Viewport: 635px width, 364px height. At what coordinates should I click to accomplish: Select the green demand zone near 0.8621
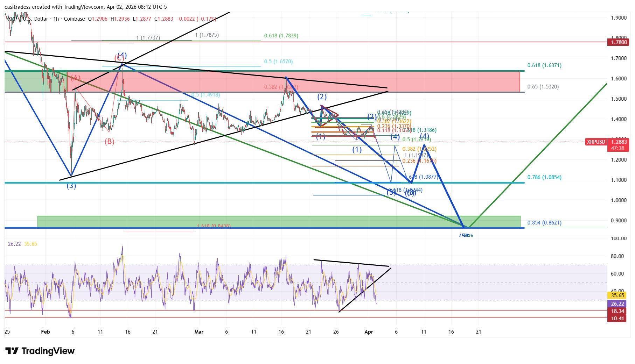point(280,221)
